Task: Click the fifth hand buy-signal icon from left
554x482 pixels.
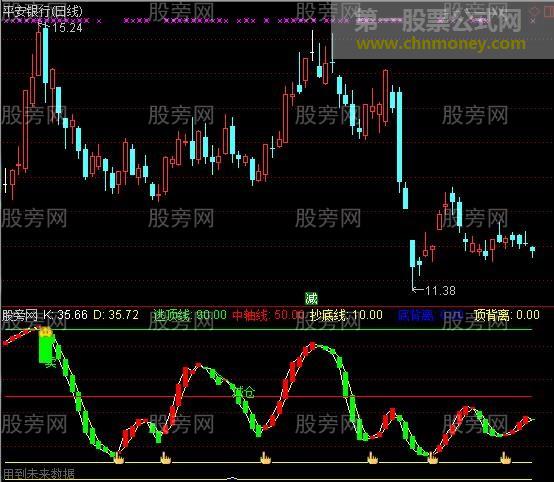Action: click(x=432, y=459)
